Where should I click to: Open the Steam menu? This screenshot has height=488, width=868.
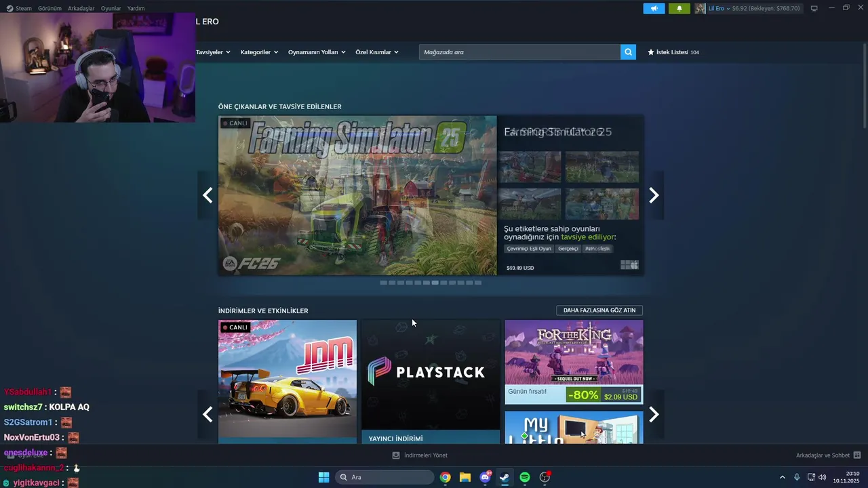(x=24, y=8)
